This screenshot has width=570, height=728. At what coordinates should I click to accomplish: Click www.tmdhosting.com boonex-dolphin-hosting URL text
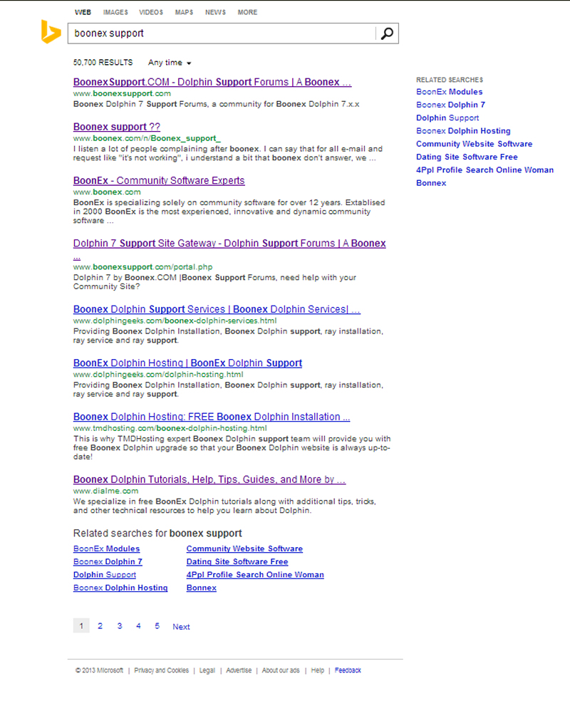point(170,428)
